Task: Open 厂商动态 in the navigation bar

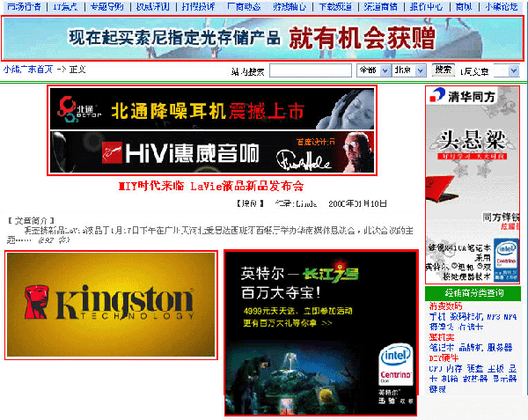Action: click(x=244, y=6)
